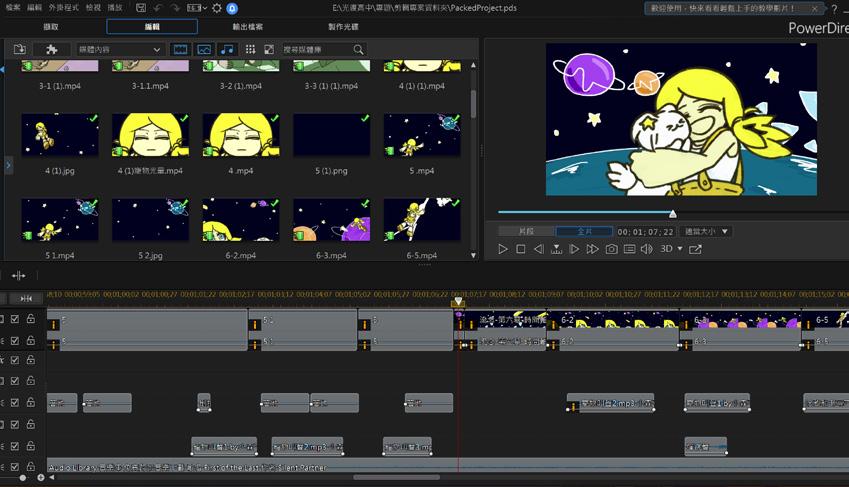Click the timeline horizontal scrollbar
The height and width of the screenshot is (487, 849).
pyautogui.click(x=396, y=478)
